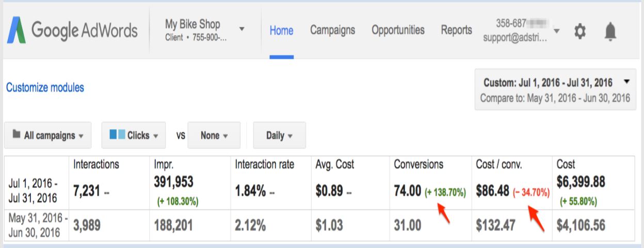Switch to the Home tab

tap(281, 30)
